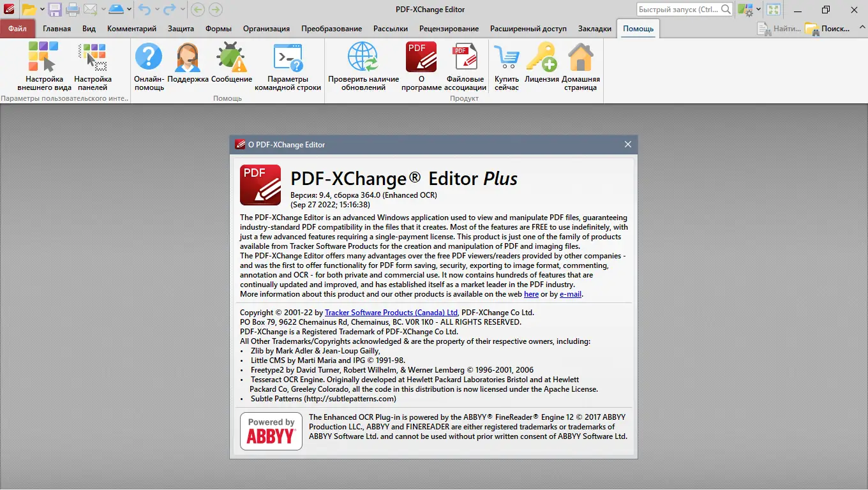Switch to the Расширенный доступ tab

(528, 29)
